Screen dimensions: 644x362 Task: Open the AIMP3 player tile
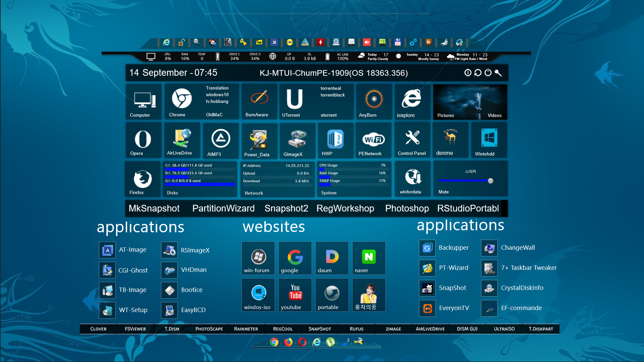pyautogui.click(x=221, y=140)
